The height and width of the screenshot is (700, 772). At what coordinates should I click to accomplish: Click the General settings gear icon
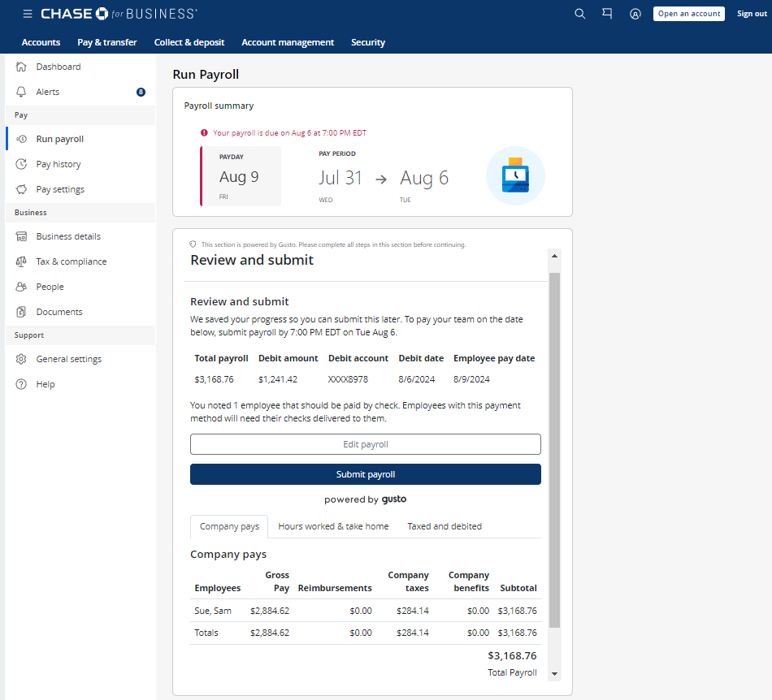(x=22, y=359)
